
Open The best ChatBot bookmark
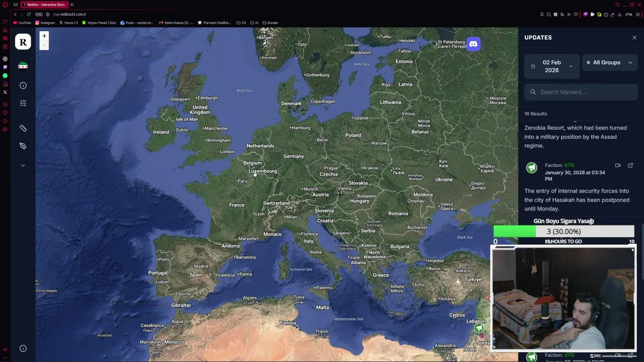(x=214, y=23)
